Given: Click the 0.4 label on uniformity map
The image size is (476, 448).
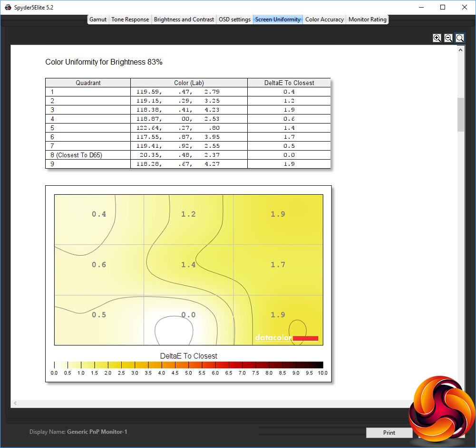Looking at the screenshot, I should [x=99, y=214].
